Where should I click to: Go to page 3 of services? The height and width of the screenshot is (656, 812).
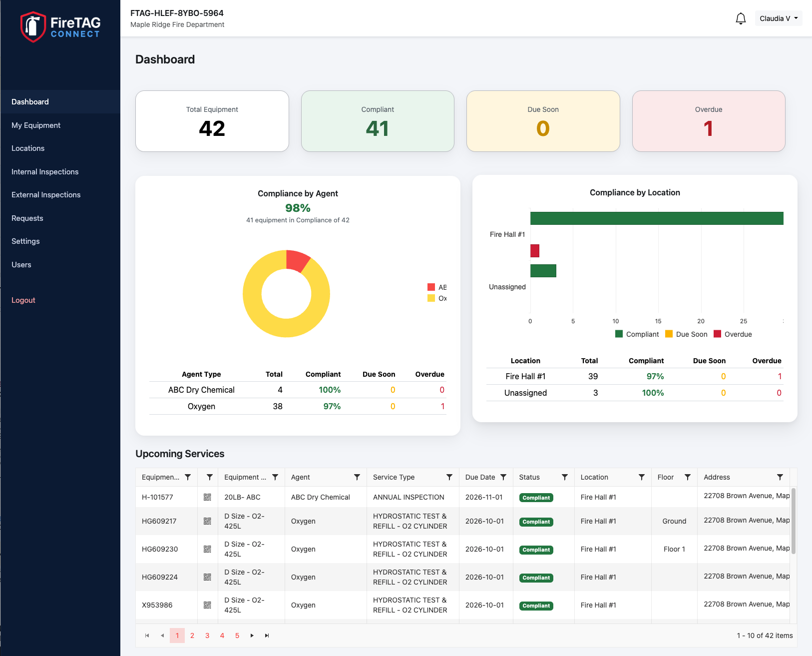click(x=207, y=636)
